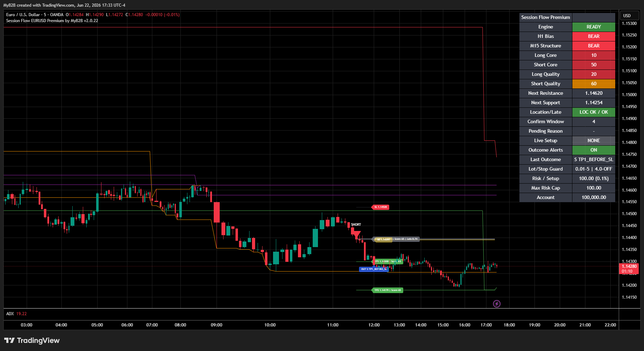Click the orange Short Quality 60 cell
Screen dimensions: 644x351
(593, 84)
